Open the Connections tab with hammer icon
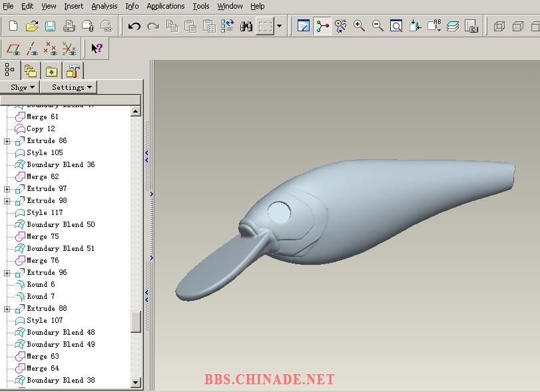The image size is (540, 392). tap(73, 71)
